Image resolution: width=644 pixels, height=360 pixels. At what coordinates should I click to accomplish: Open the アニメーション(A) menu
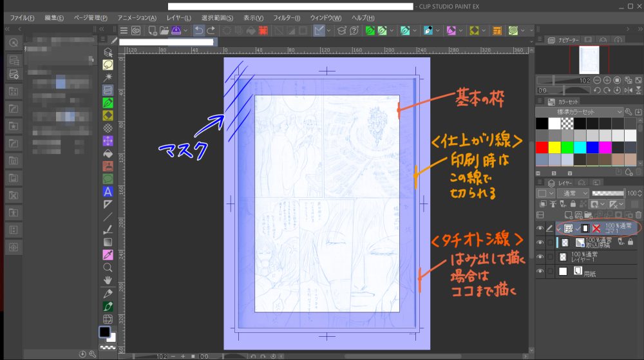(x=137, y=18)
